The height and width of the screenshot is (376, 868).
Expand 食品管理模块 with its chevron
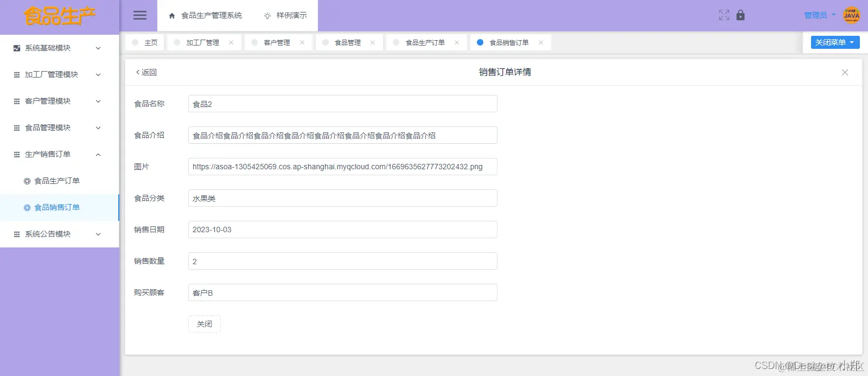coord(98,128)
